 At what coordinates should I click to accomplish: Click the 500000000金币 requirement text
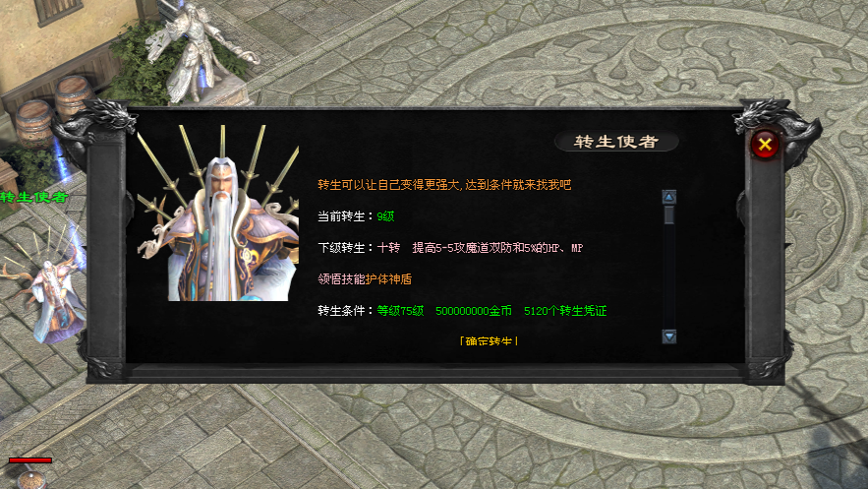click(x=473, y=311)
